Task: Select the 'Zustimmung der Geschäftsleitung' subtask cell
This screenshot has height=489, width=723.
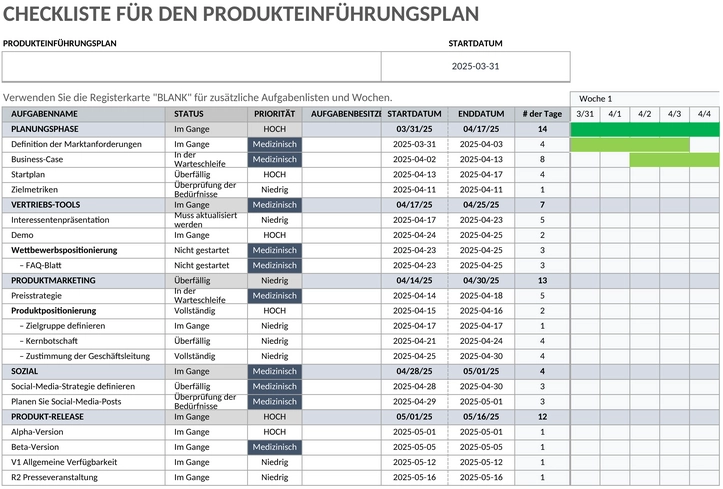Action: 83,356
